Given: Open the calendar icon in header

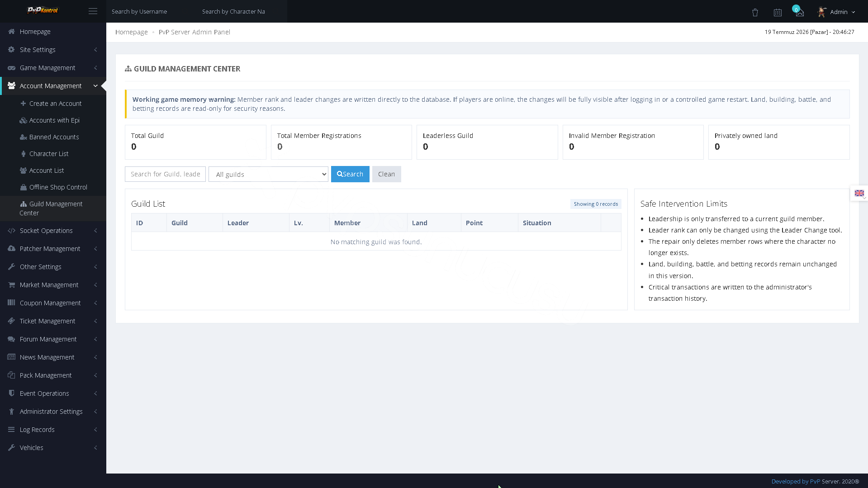Looking at the screenshot, I should coord(778,13).
